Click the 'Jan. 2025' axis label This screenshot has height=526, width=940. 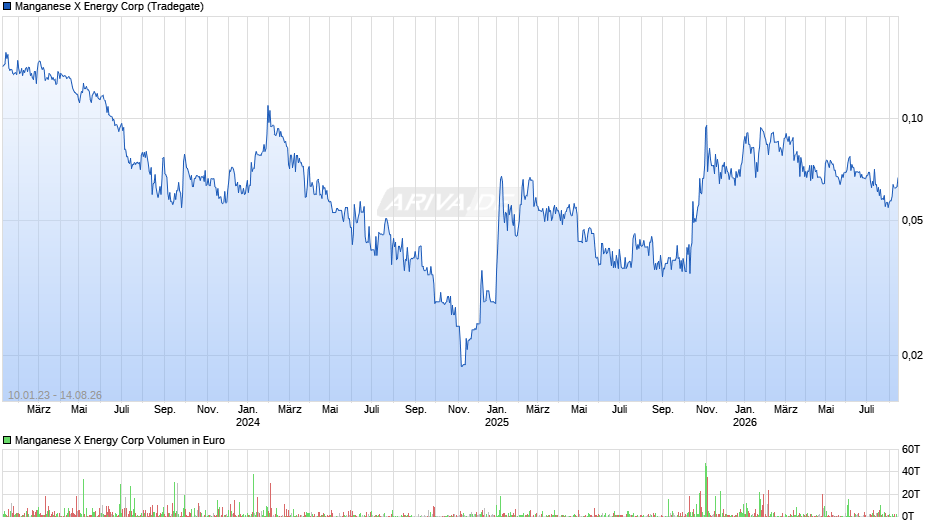tap(496, 416)
